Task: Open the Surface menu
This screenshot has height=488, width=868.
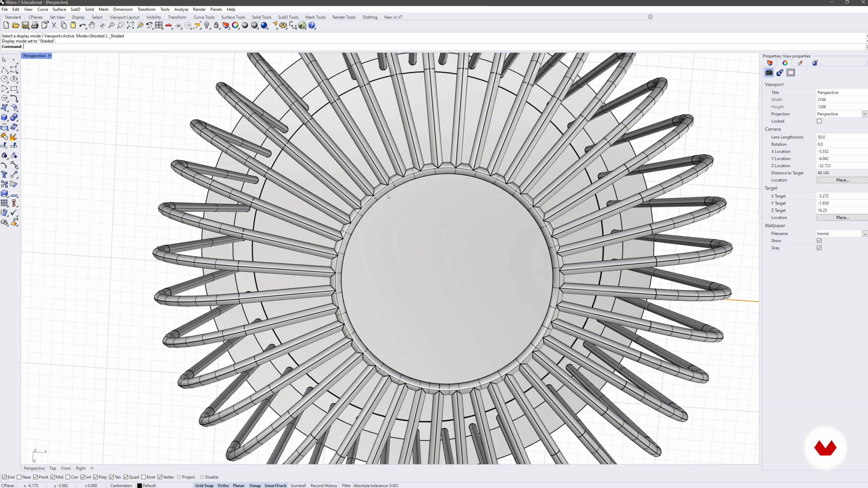Action: pos(59,9)
